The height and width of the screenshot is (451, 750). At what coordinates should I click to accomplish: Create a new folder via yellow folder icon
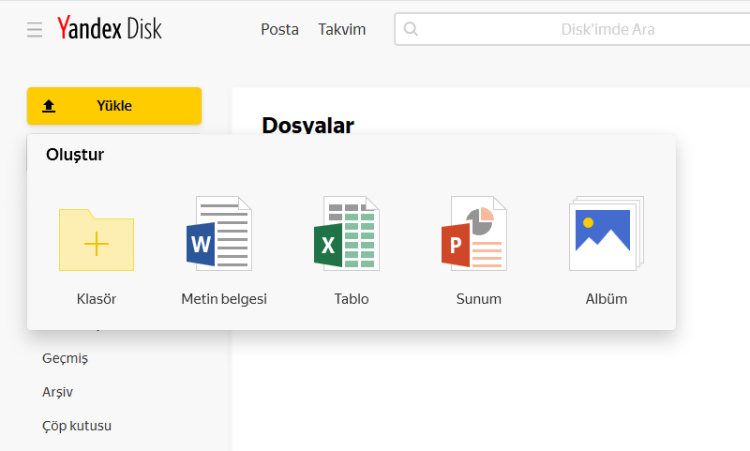point(96,240)
